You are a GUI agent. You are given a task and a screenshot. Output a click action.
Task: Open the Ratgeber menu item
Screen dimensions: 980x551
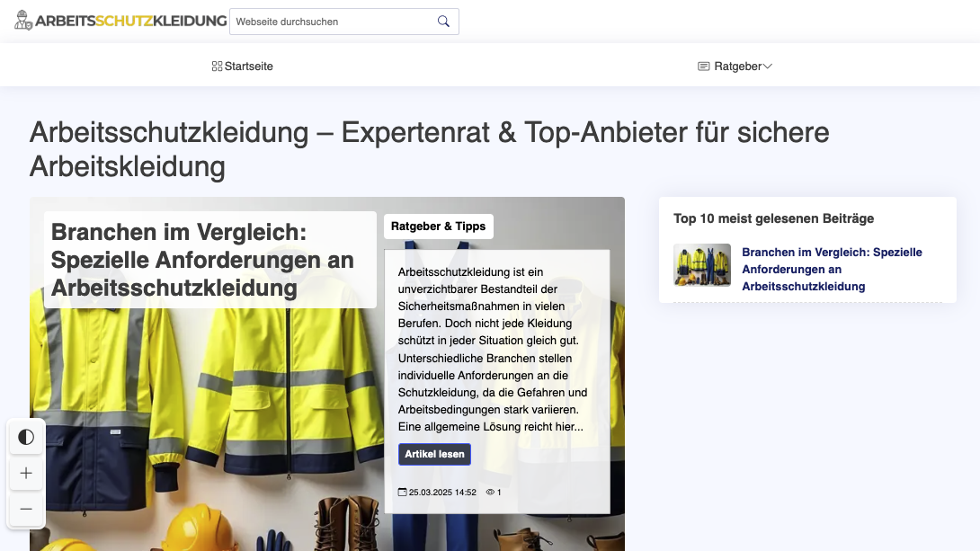click(x=735, y=65)
